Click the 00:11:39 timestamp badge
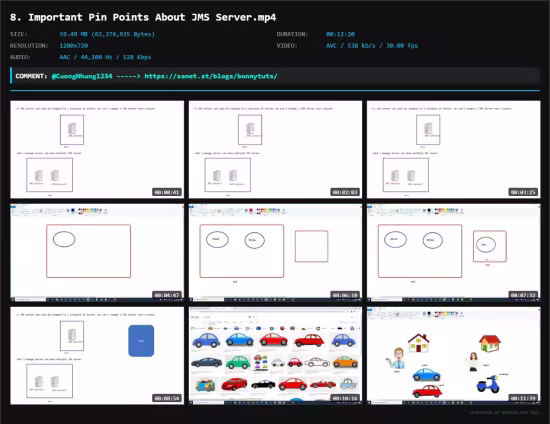This screenshot has height=424, width=550. click(x=523, y=398)
